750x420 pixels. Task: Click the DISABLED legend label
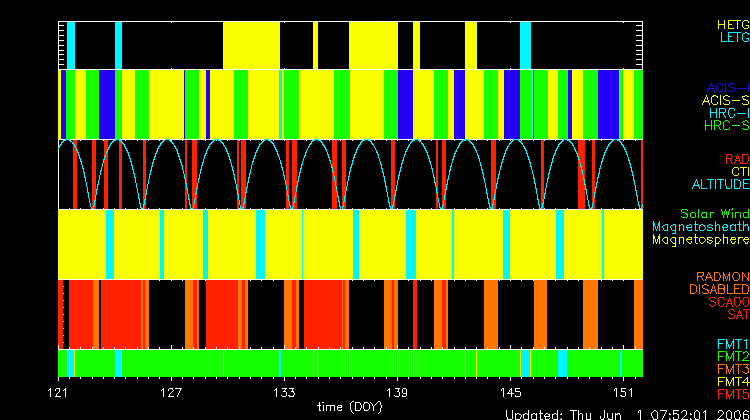click(x=718, y=289)
